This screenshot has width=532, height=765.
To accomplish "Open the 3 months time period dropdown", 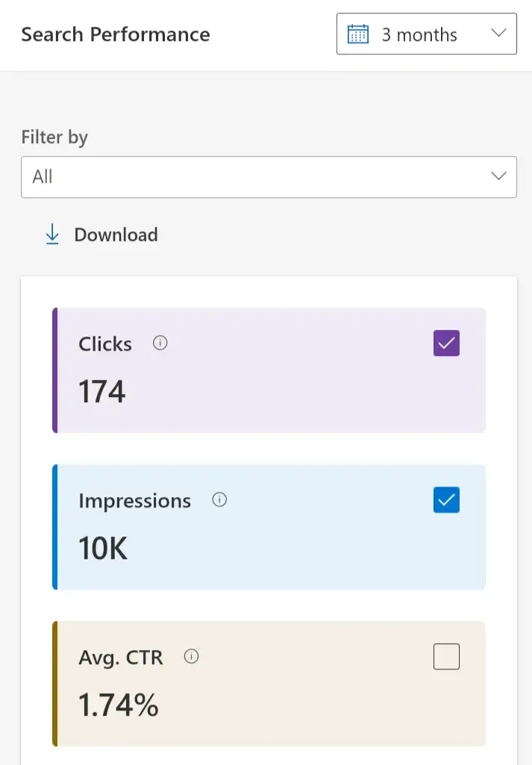I will tap(426, 34).
